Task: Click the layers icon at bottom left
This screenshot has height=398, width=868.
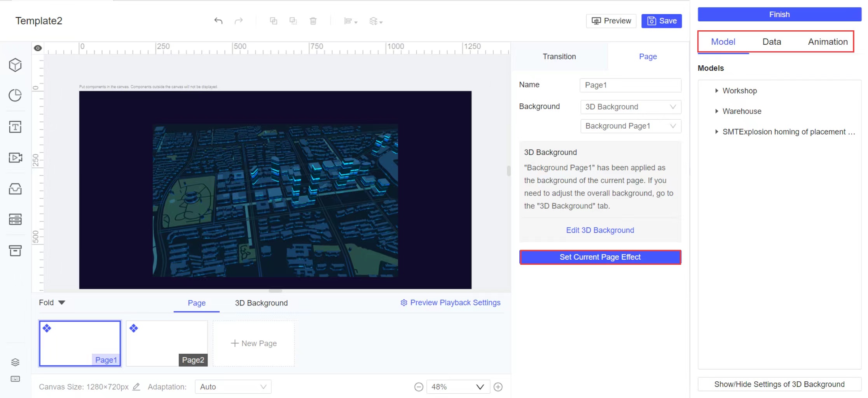Action: (15, 362)
